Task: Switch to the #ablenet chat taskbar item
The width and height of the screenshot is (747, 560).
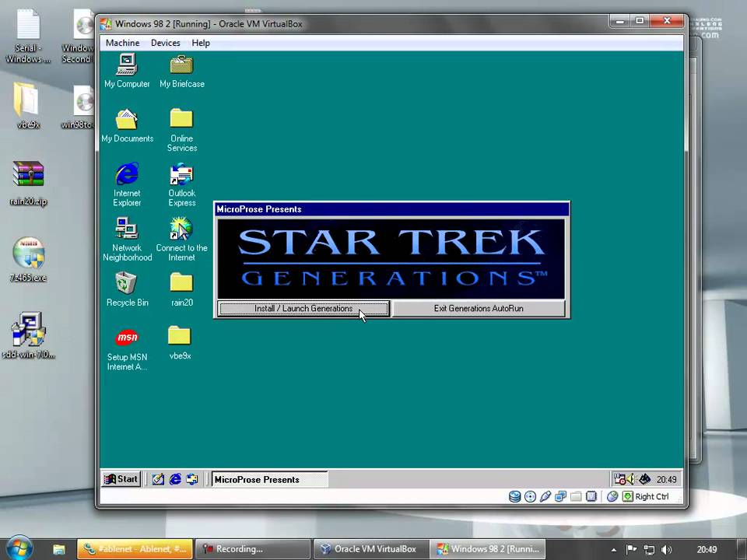Action: coord(135,549)
